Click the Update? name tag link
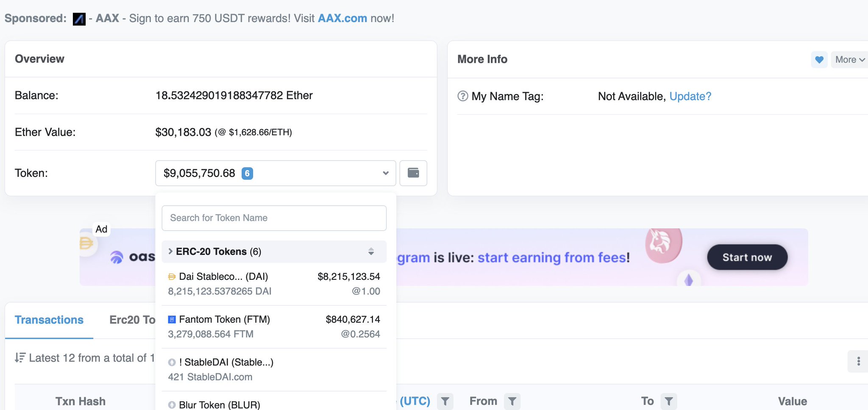This screenshot has height=410, width=868. coord(690,96)
